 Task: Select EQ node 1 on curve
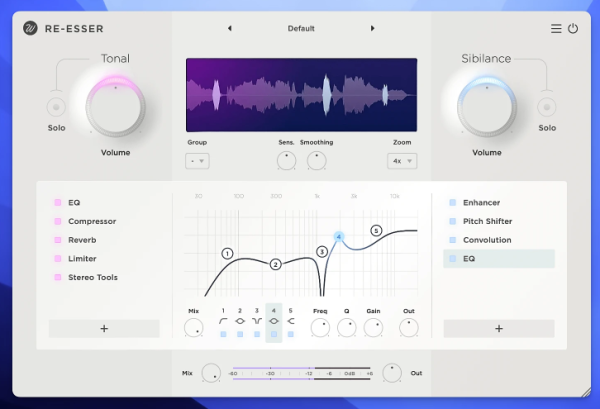click(227, 254)
